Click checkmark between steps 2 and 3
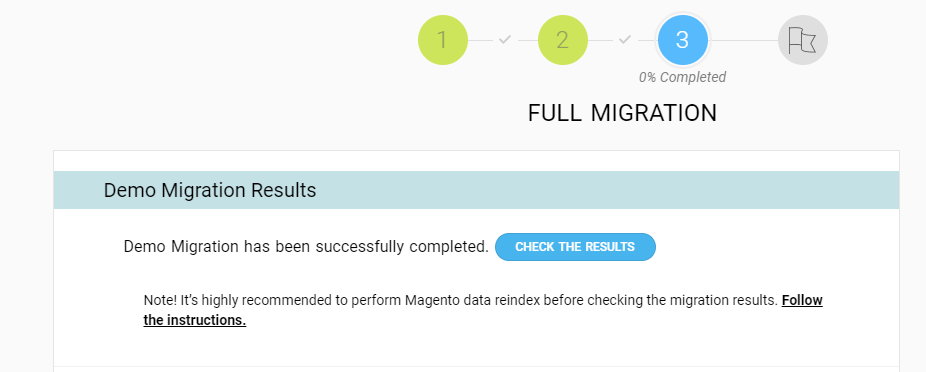This screenshot has width=926, height=372. pos(625,40)
